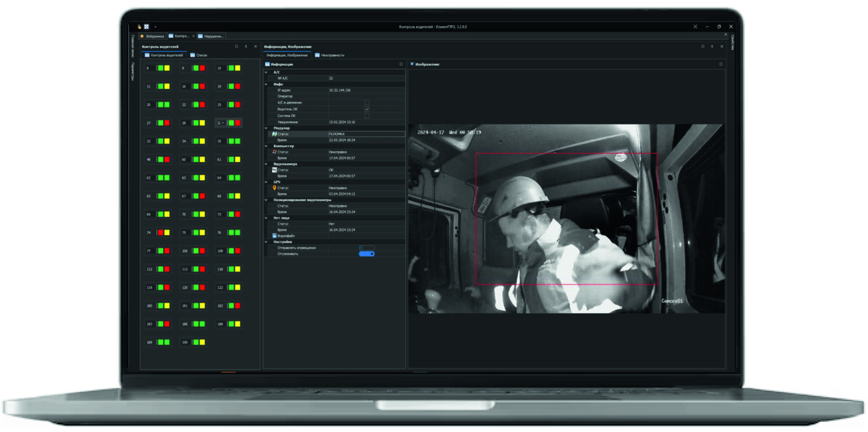The width and height of the screenshot is (868, 432).
Task: Switch to the Нарушени... tab
Action: (x=211, y=36)
